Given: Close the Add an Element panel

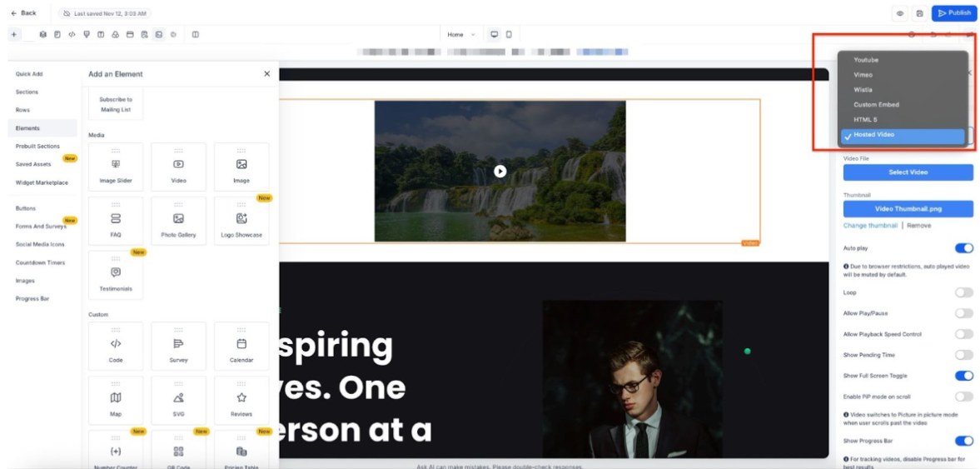Looking at the screenshot, I should pyautogui.click(x=267, y=74).
